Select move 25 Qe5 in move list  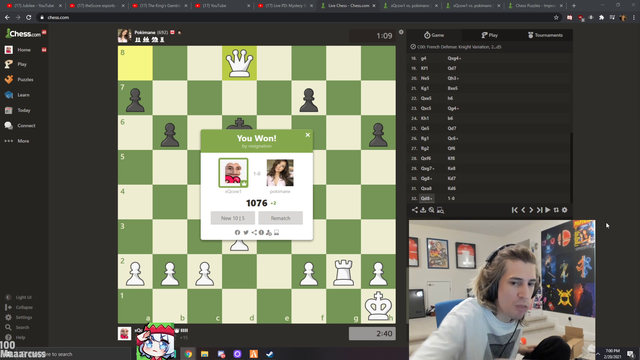click(x=424, y=128)
